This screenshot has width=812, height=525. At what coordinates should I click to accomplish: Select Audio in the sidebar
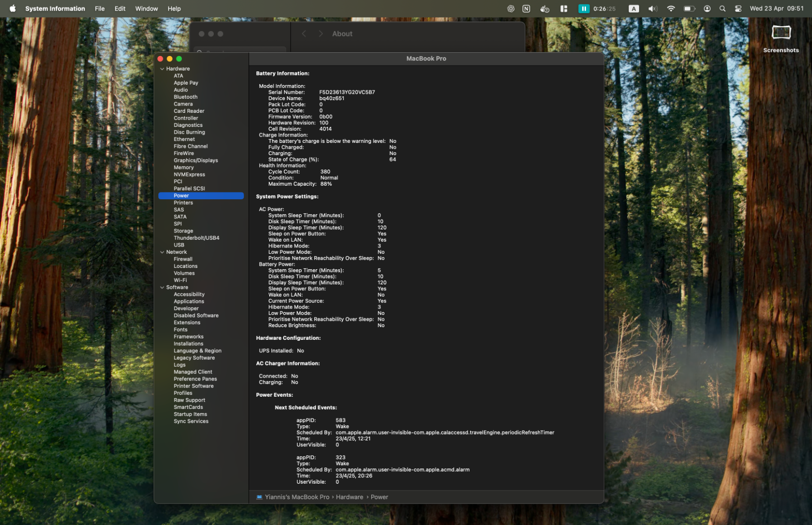(181, 90)
